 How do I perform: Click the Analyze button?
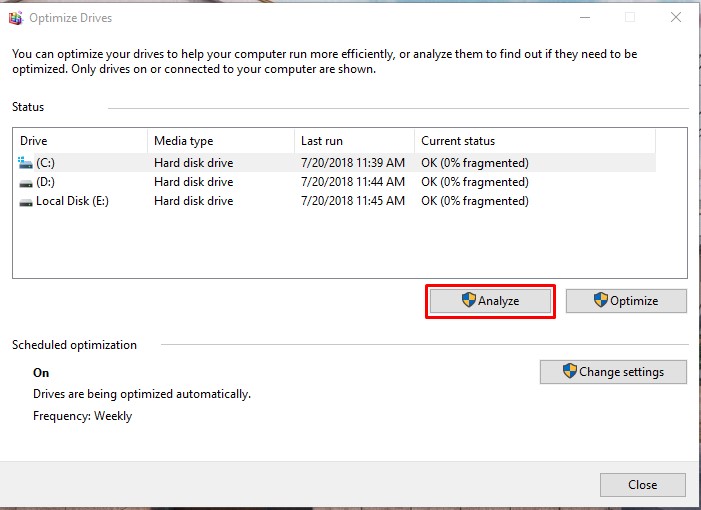click(x=490, y=301)
